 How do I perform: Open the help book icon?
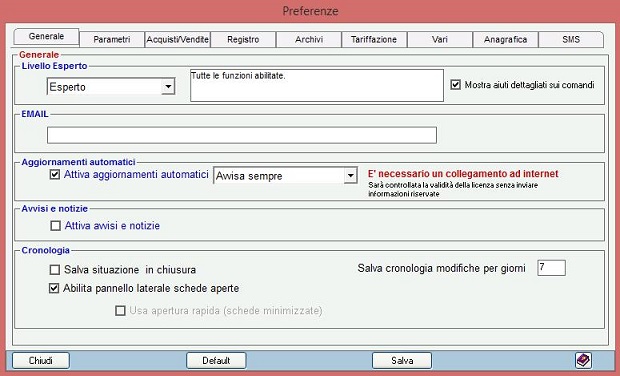click(583, 360)
